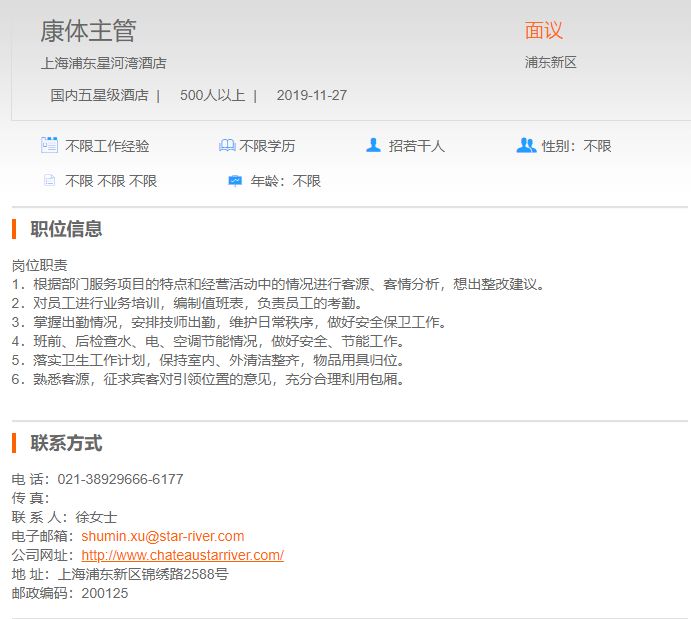
Task: Click the 职位信息 section heading
Action: coord(66,229)
